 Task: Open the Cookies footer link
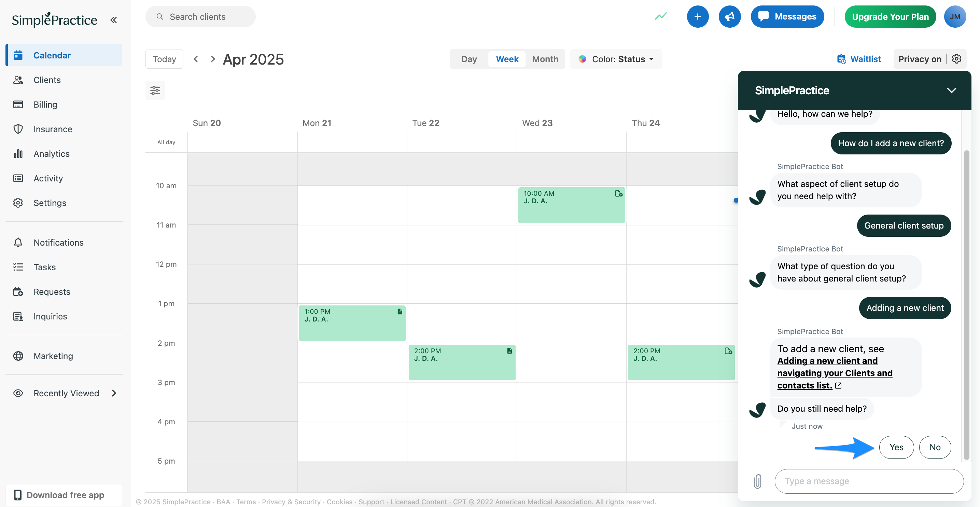tap(339, 502)
